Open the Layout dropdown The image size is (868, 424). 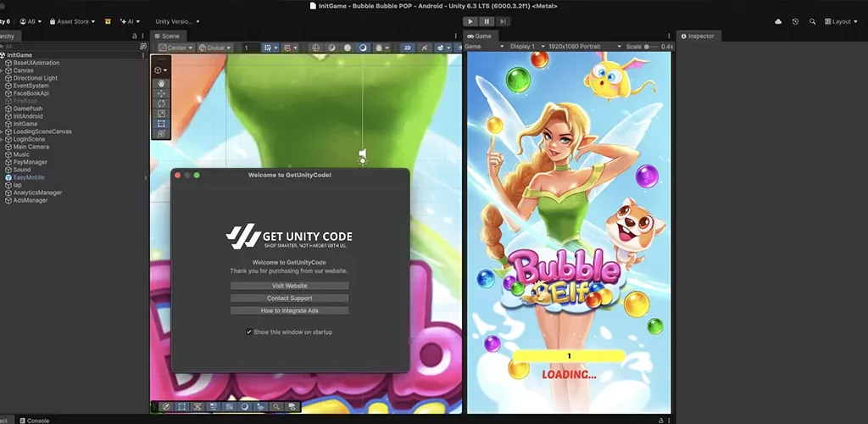pyautogui.click(x=841, y=21)
